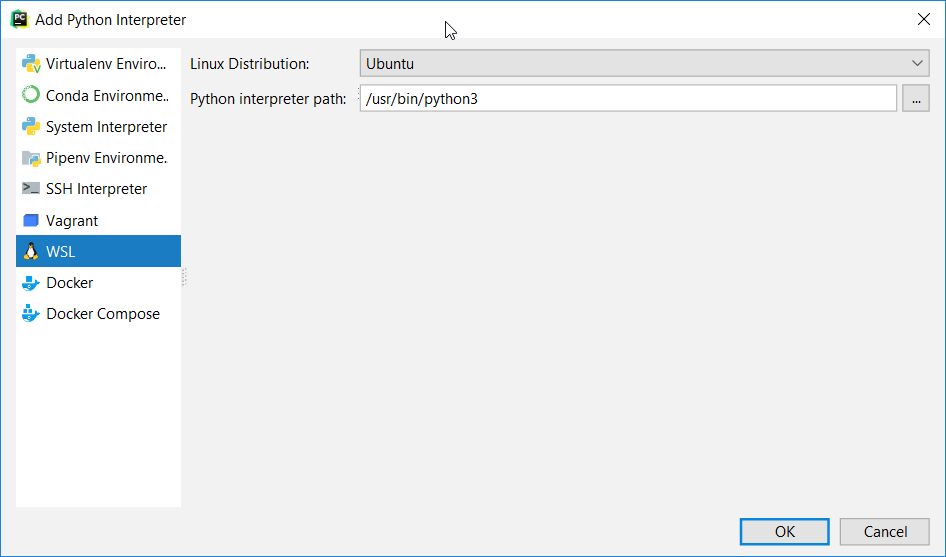Confirm with the OK button

pos(785,532)
